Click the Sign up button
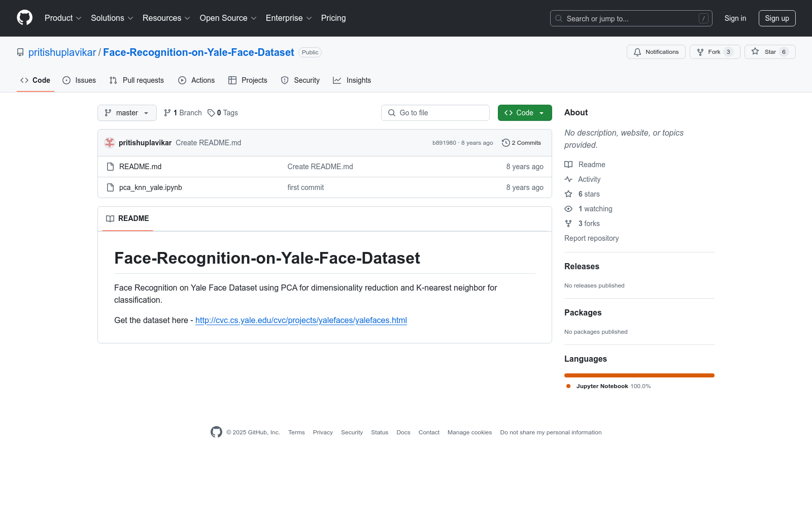 776,18
